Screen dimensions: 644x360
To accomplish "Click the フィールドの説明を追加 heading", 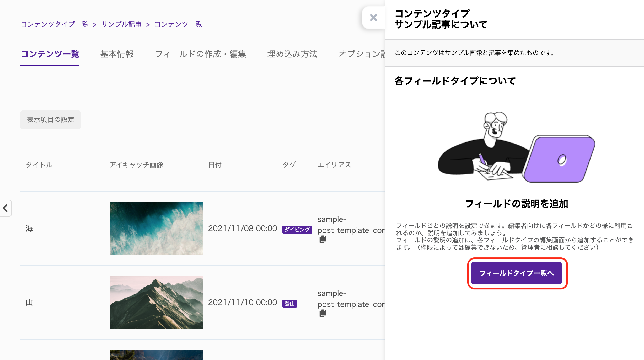I will pyautogui.click(x=517, y=204).
